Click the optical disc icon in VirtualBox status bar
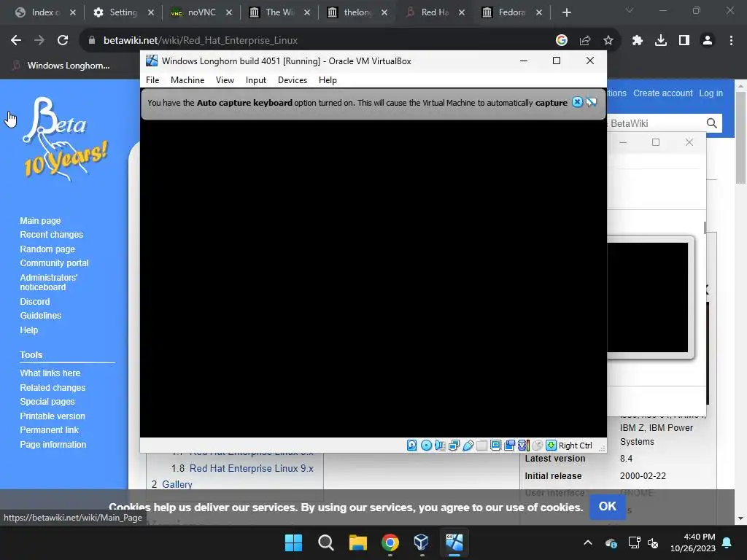Screen dimensions: 747x560 coord(426,446)
